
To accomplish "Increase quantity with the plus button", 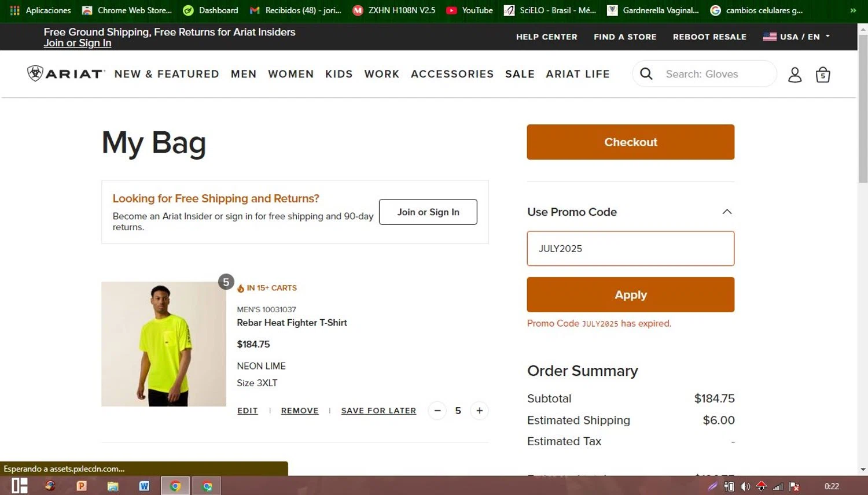I will 479,411.
